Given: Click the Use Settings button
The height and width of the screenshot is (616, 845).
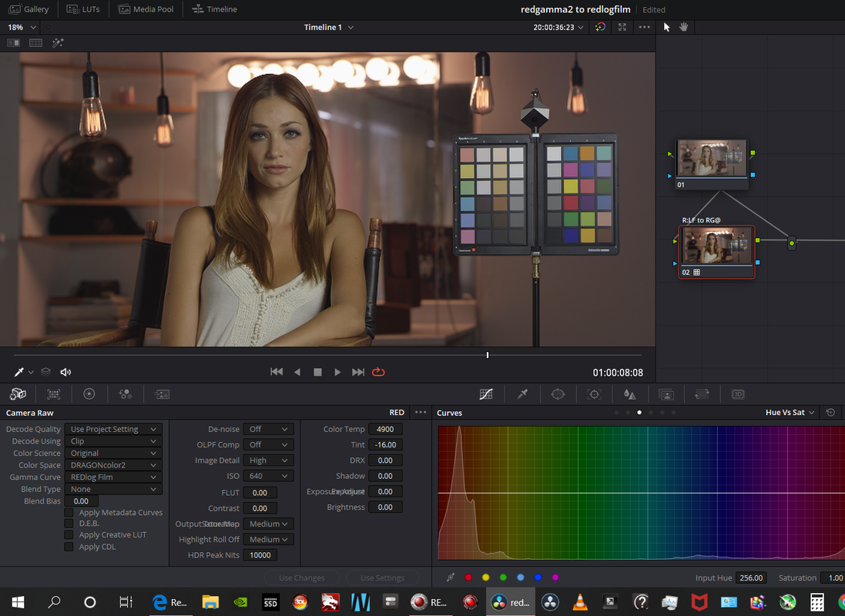Looking at the screenshot, I should pyautogui.click(x=382, y=577).
